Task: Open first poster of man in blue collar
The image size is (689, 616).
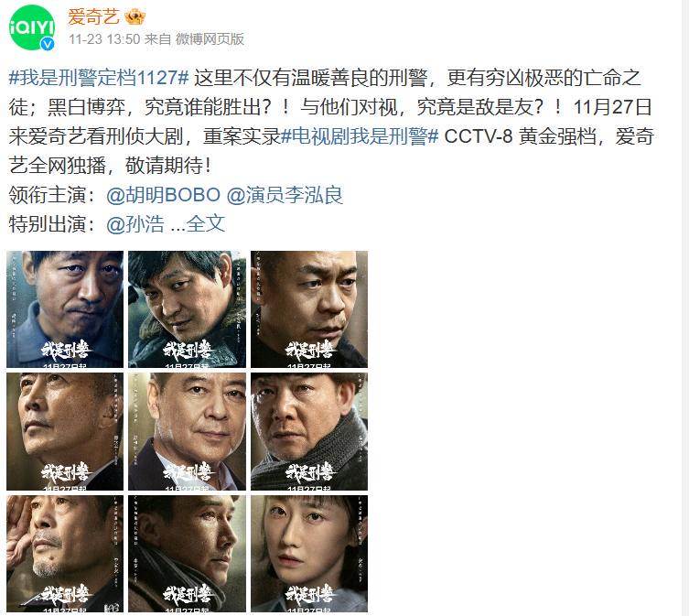Action: (x=65, y=309)
